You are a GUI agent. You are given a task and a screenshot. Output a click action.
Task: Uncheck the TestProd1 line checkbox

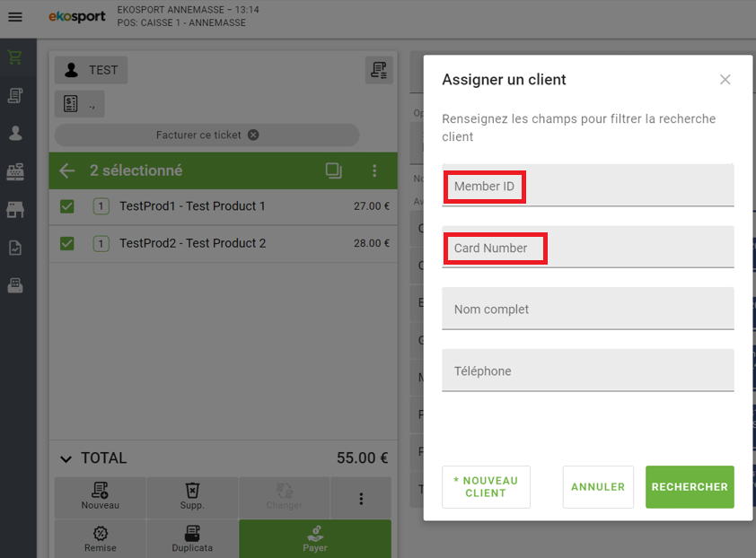pyautogui.click(x=67, y=206)
